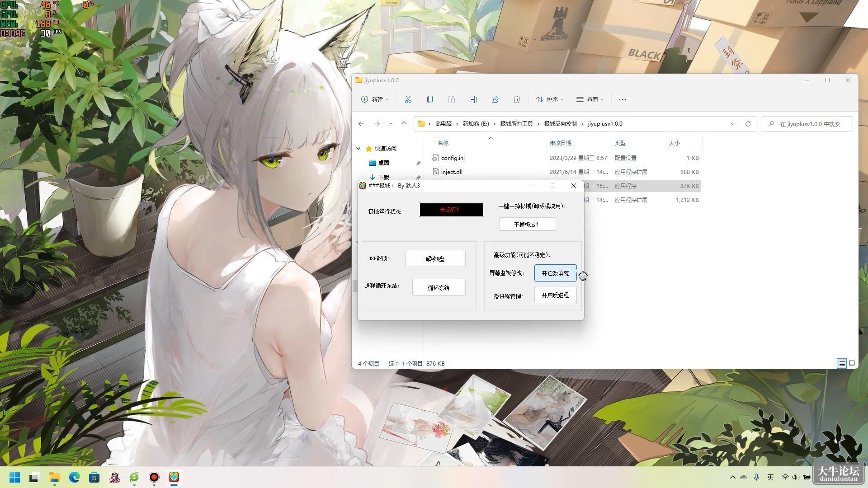
Task: Go back with the Explorer back arrow
Action: 361,124
